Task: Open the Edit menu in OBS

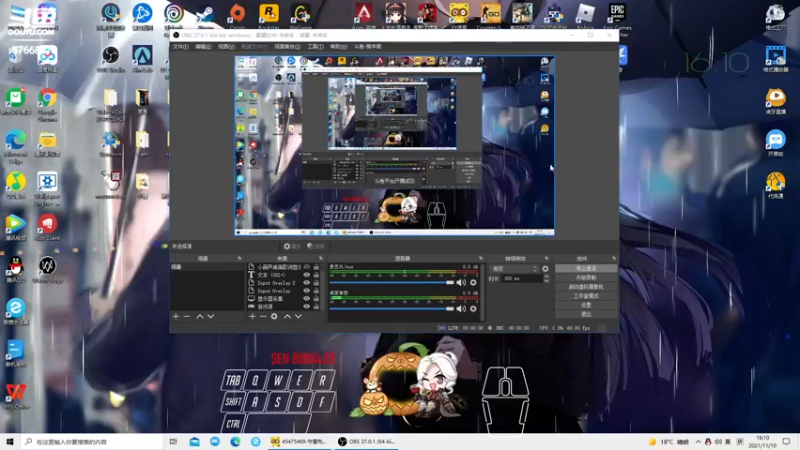Action: tap(203, 46)
